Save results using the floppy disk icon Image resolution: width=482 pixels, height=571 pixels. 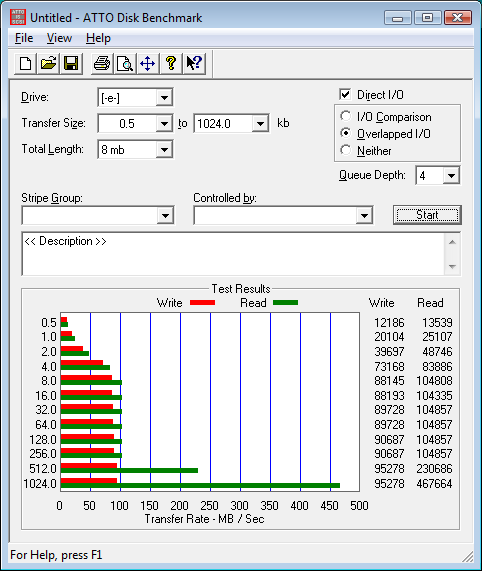coord(71,64)
